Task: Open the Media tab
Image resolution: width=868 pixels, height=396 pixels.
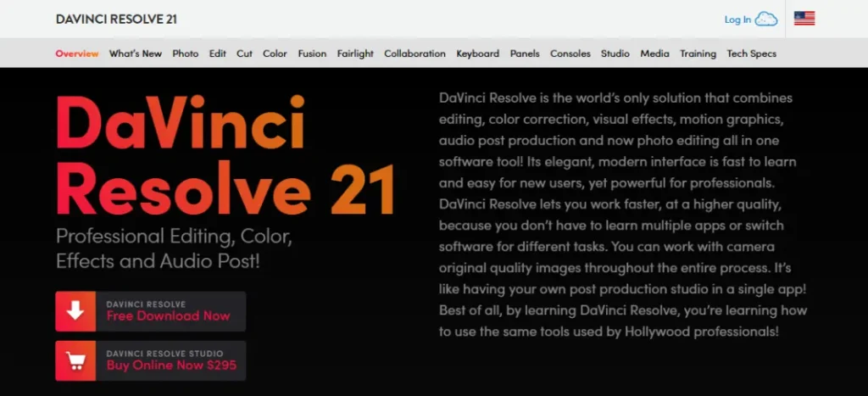Action: 655,53
